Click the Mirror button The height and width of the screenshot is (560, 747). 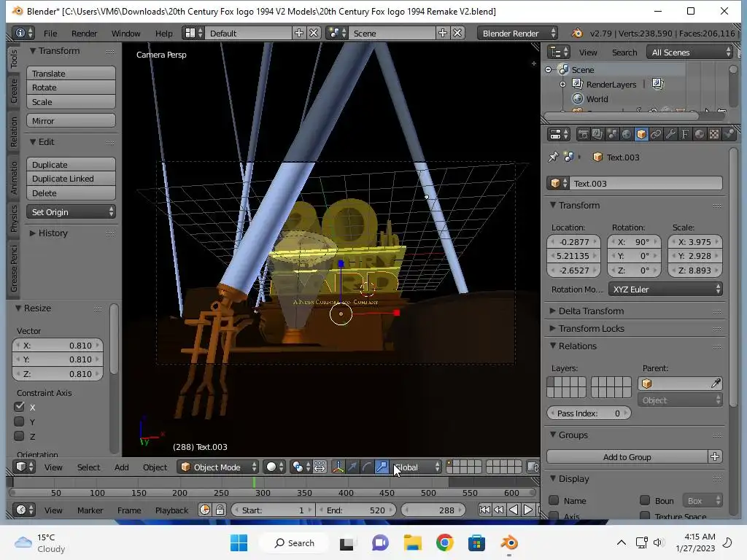(x=71, y=121)
